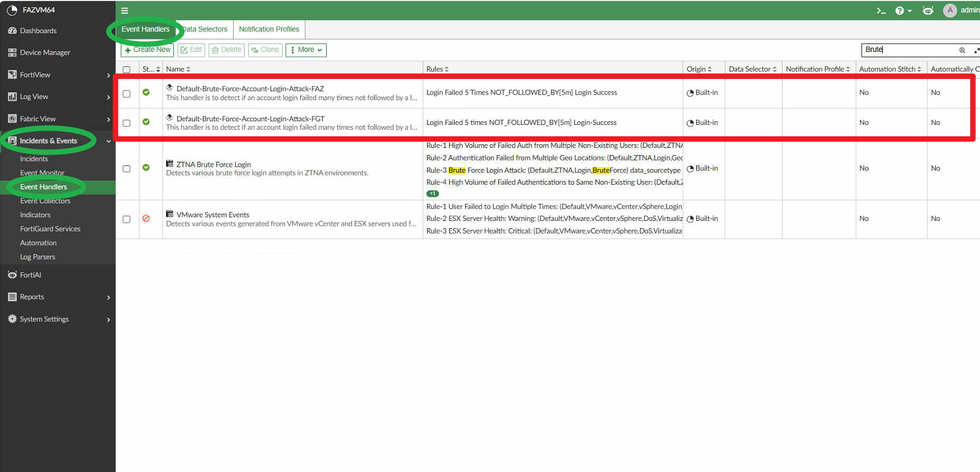This screenshot has height=472, width=980.
Task: Expand the FortiView sidebar section
Action: [109, 75]
